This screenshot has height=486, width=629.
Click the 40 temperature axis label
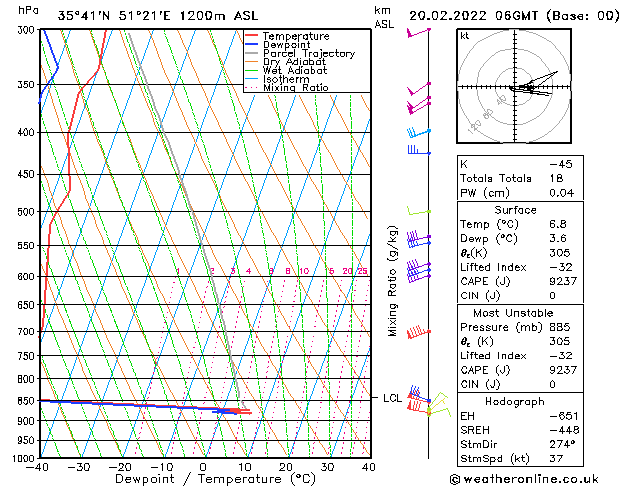click(x=368, y=467)
